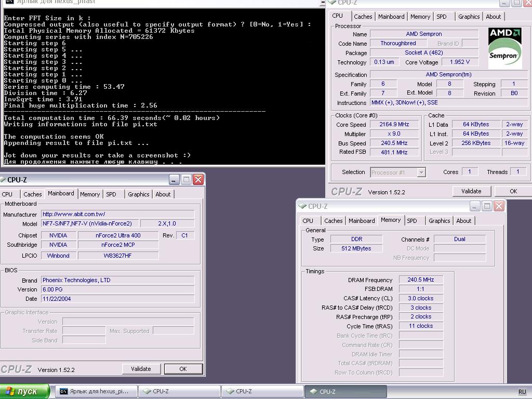Click the Core Voltage 1.952 V value
The image size is (532, 399).
tap(460, 62)
